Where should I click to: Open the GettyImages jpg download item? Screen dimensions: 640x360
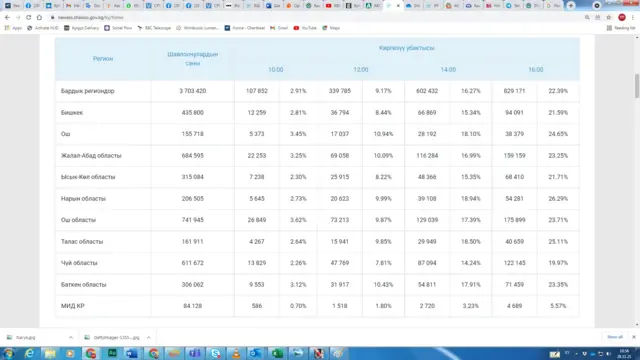click(112, 338)
